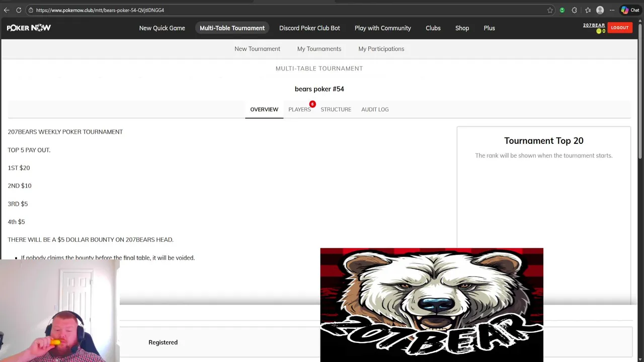Image resolution: width=644 pixels, height=362 pixels.
Task: Open the browser extensions puzzle icon
Action: pos(574,10)
